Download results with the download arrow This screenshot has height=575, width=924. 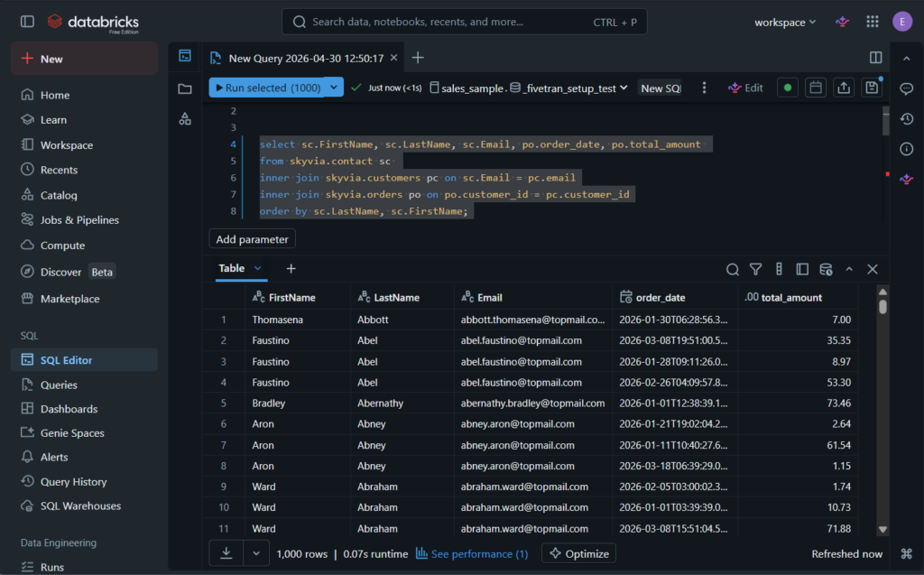tap(226, 553)
